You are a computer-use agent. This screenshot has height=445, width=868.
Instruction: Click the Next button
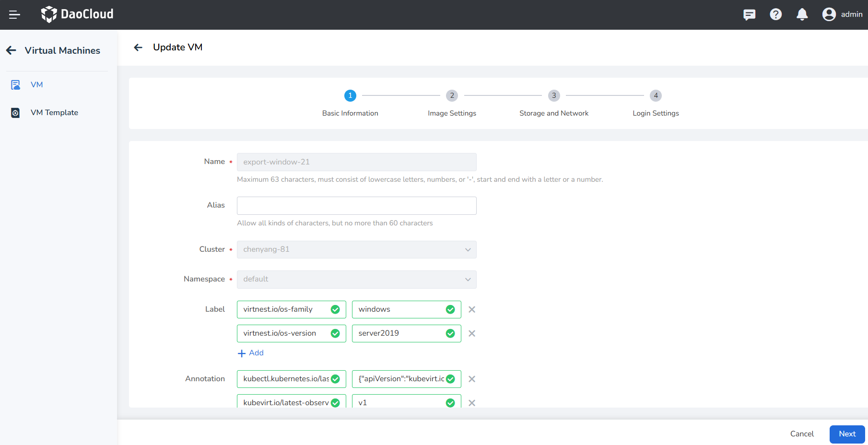click(847, 434)
